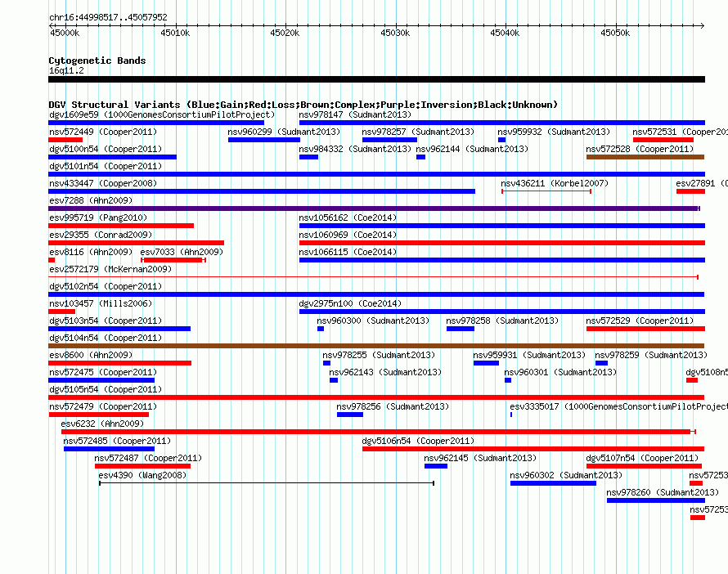This screenshot has height=574, width=728.
Task: Open the nsv103457 (Mills2006) variant
Action: (x=101, y=303)
